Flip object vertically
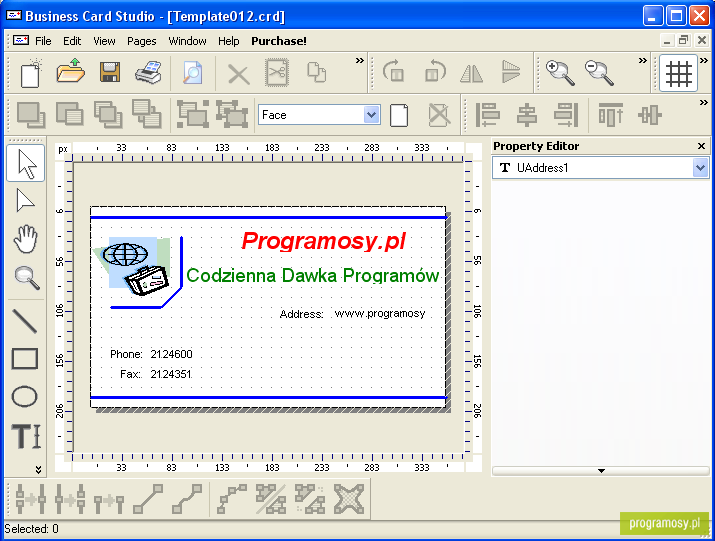The width and height of the screenshot is (715, 541). pos(511,72)
